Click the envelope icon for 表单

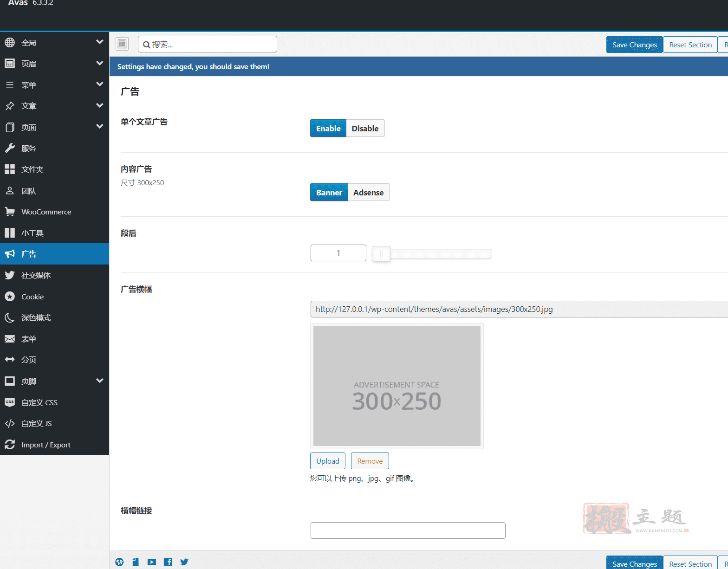pyautogui.click(x=10, y=339)
